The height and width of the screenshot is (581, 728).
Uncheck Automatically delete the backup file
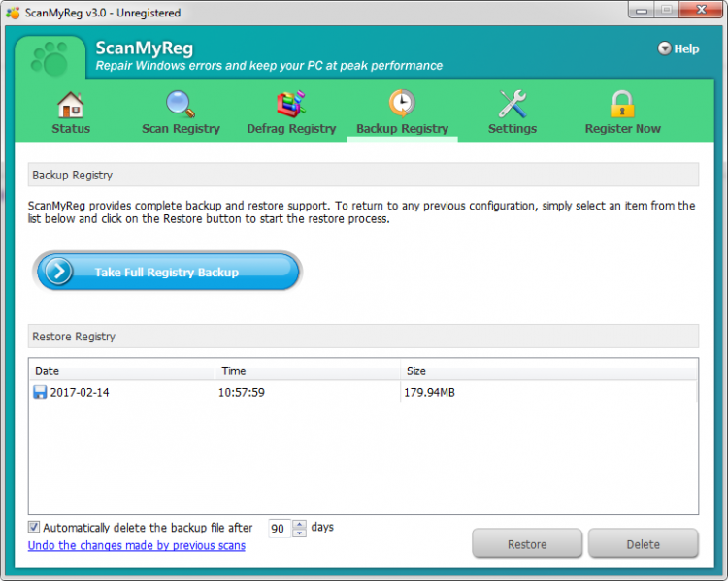pyautogui.click(x=33, y=528)
